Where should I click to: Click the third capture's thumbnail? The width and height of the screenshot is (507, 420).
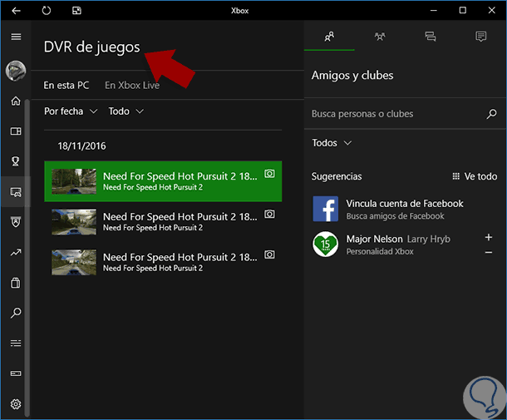pos(74,263)
